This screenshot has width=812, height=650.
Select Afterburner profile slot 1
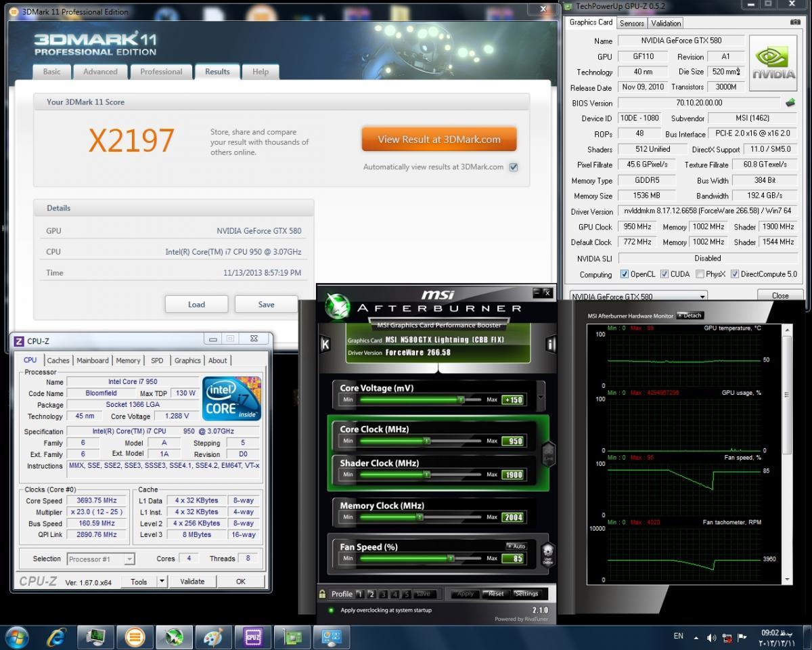[359, 594]
